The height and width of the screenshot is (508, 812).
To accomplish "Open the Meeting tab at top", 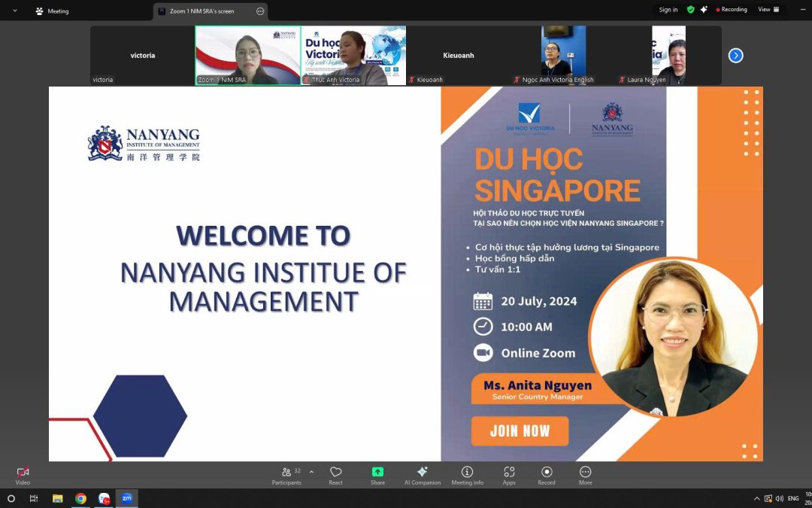I will tap(52, 11).
